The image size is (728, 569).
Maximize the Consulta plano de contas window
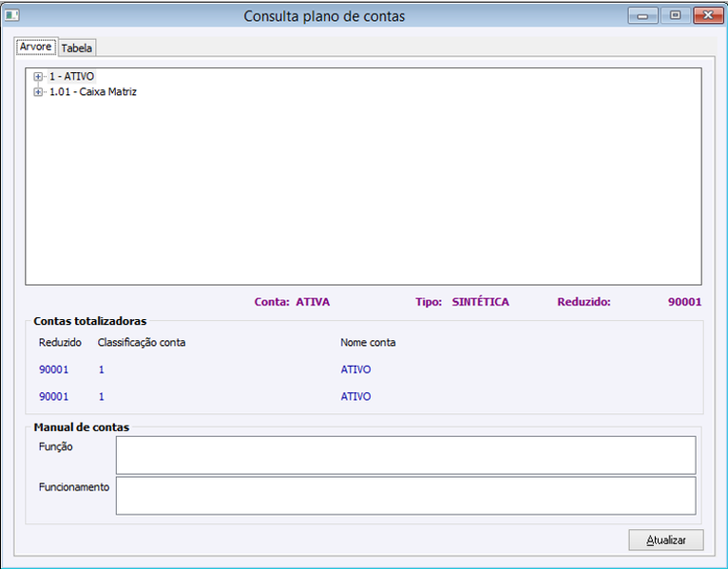[676, 16]
